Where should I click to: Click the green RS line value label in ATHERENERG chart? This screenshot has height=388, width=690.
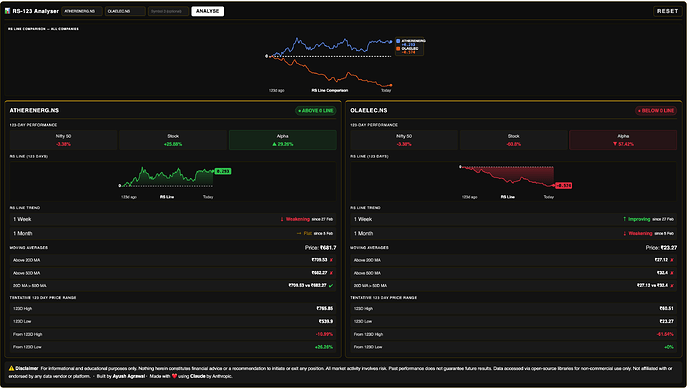(x=223, y=171)
